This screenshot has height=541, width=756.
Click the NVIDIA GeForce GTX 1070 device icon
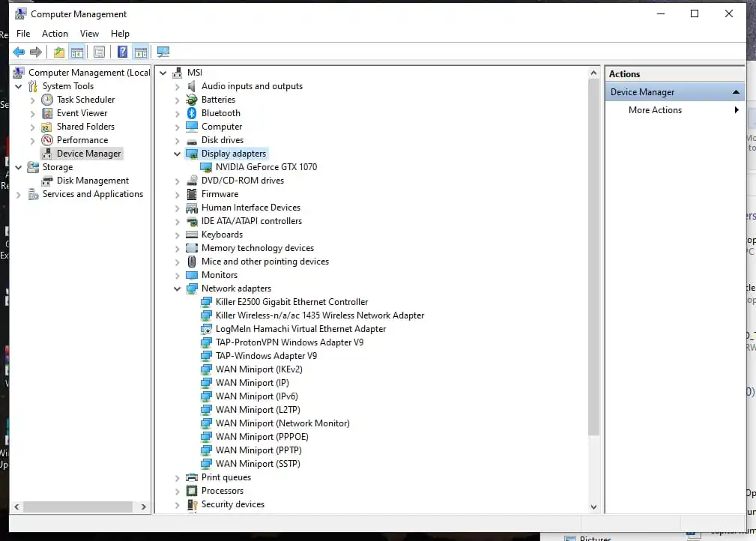click(x=206, y=167)
